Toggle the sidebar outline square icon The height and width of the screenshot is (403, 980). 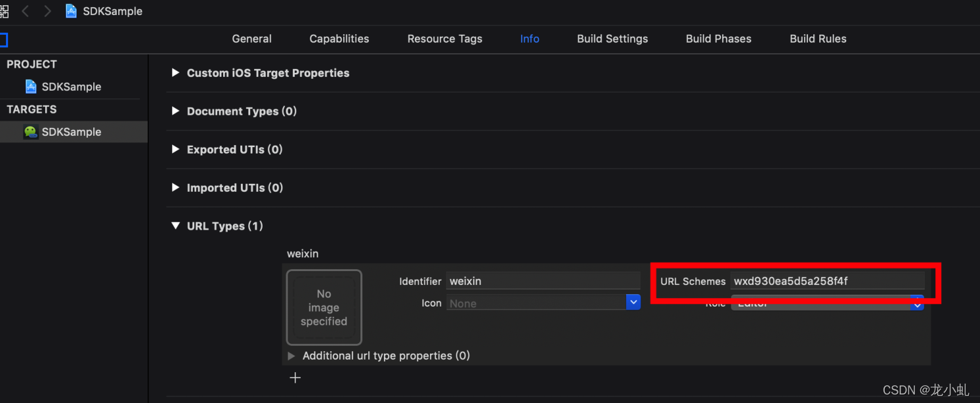(3, 40)
